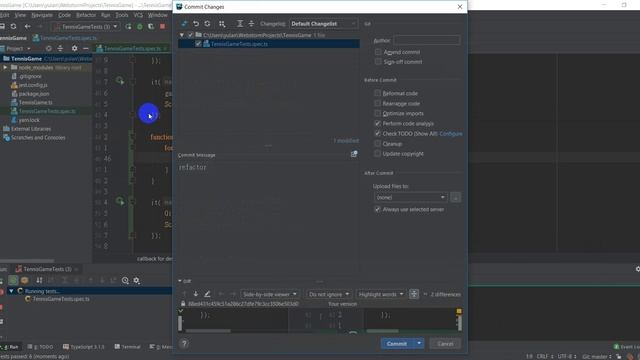Click Rollback icon in Commit Changes toolbar
This screenshot has width=640, height=360.
pos(196,24)
